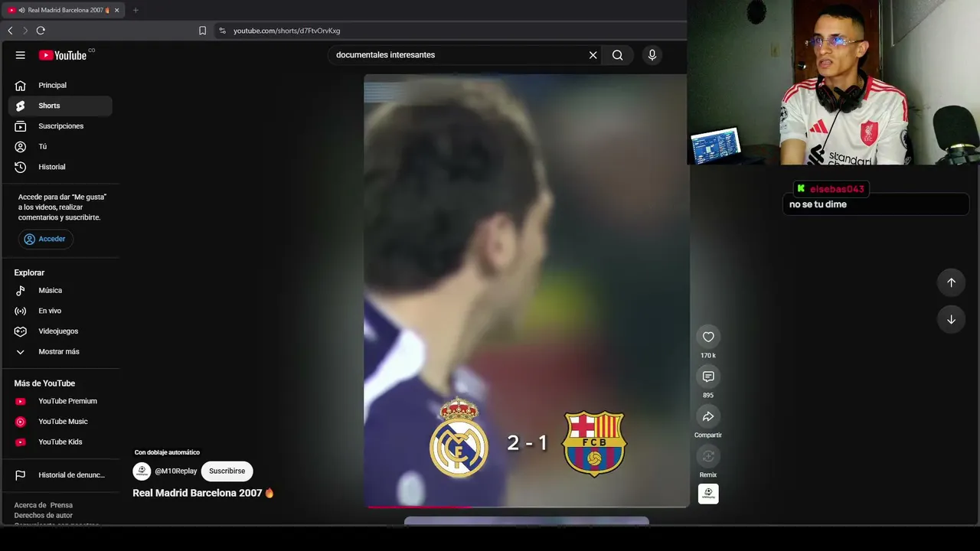Open YouTube Kids

coord(60,442)
